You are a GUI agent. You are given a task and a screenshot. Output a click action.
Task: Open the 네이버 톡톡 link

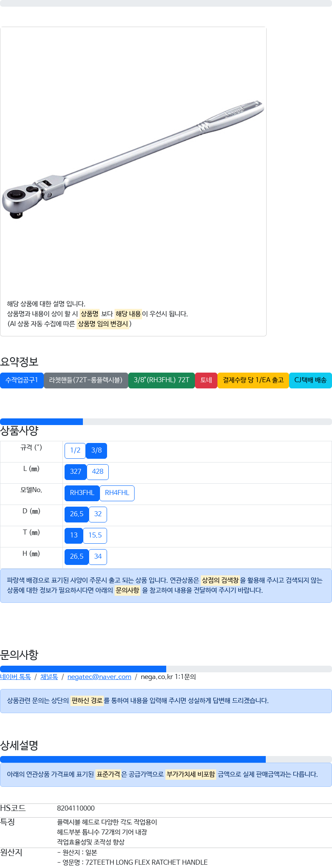click(15, 677)
